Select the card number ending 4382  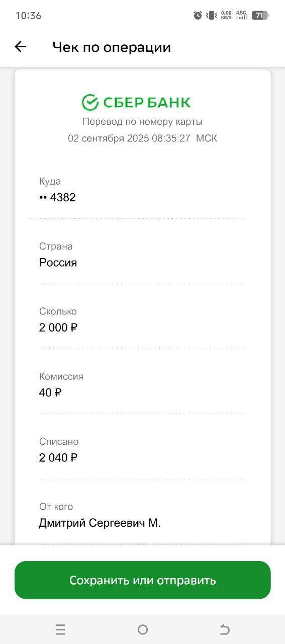click(x=57, y=197)
